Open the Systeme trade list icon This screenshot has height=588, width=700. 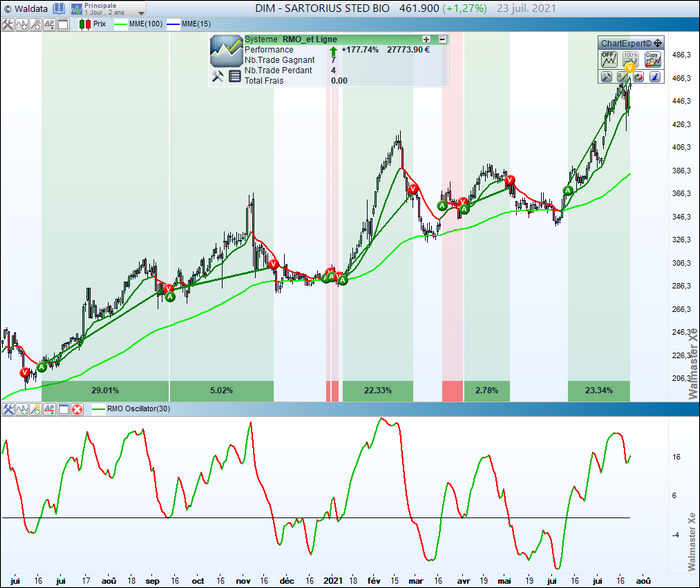(x=234, y=76)
